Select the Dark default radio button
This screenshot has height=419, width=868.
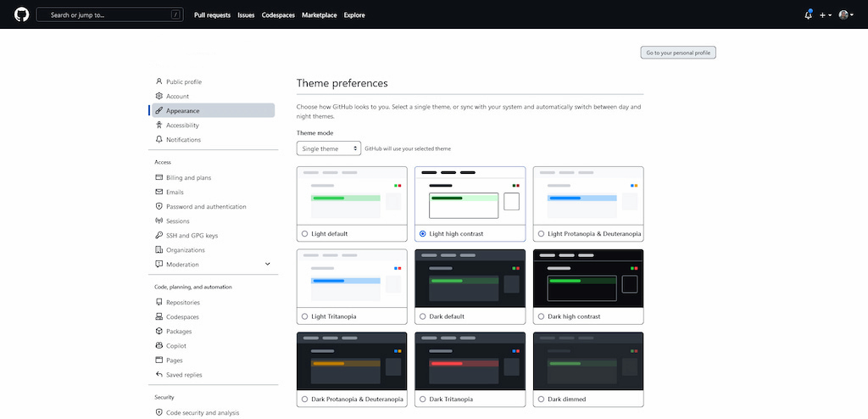(423, 316)
